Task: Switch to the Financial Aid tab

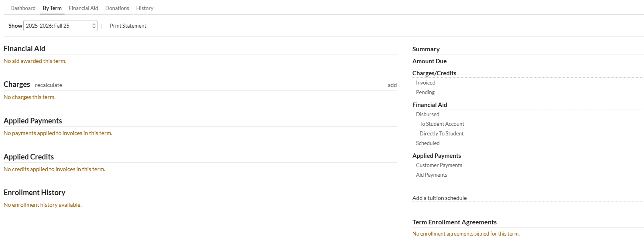Action: [x=83, y=8]
